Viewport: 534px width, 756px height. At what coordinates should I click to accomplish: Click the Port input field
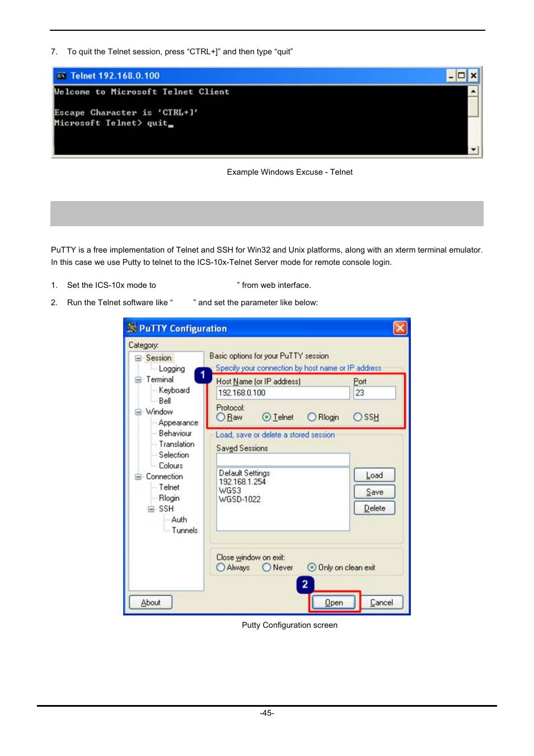pyautogui.click(x=374, y=393)
